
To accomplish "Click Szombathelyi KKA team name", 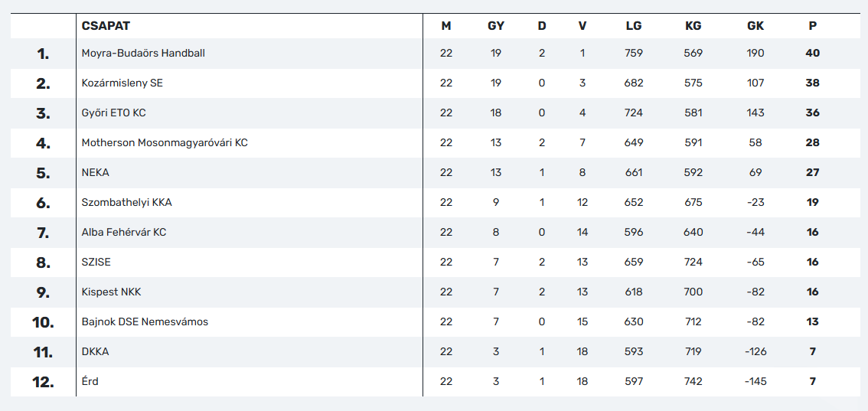I will 127,203.
